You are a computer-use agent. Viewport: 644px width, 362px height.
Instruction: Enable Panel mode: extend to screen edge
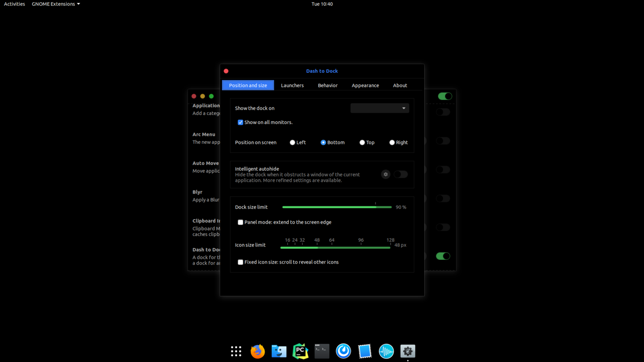241,222
